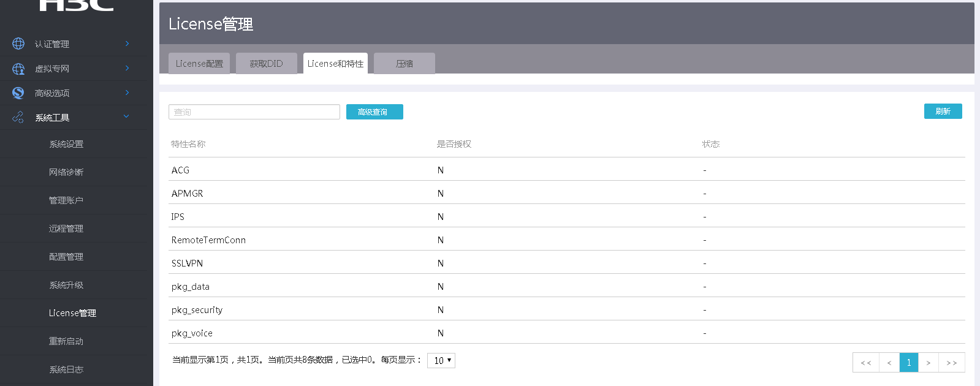Viewport: 980px width, 386px height.
Task: Click the H3C logo
Action: (x=77, y=6)
